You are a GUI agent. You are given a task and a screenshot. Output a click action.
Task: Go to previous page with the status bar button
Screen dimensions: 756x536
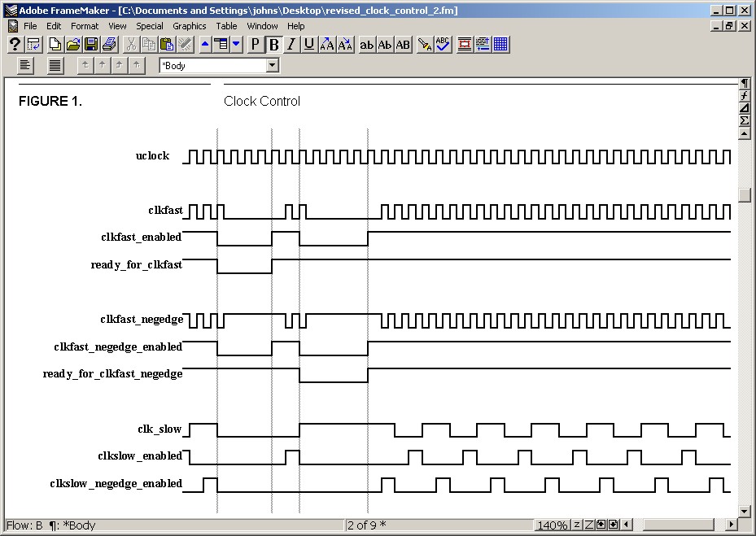click(601, 525)
